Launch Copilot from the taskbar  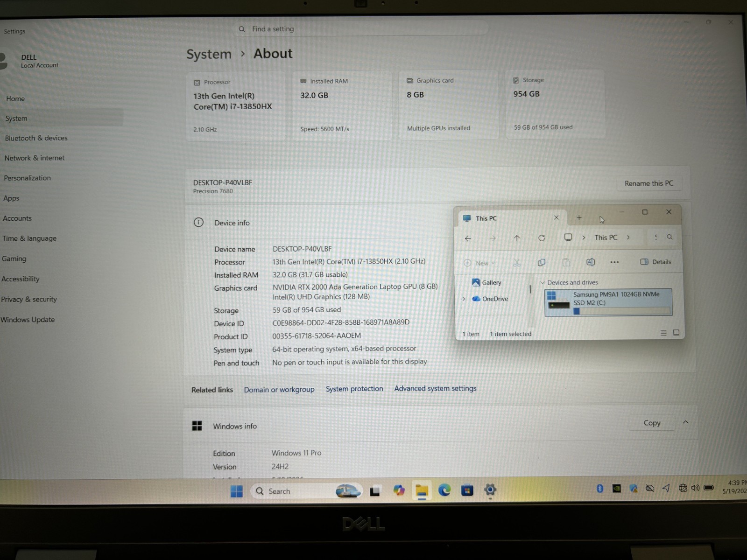(399, 490)
